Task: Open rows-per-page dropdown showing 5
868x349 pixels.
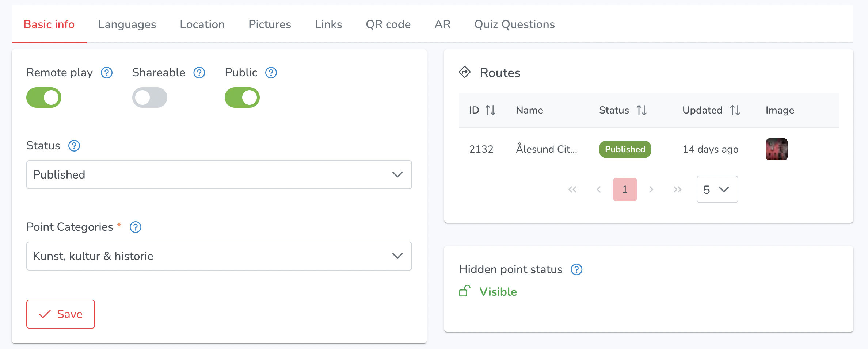Action: (x=717, y=189)
